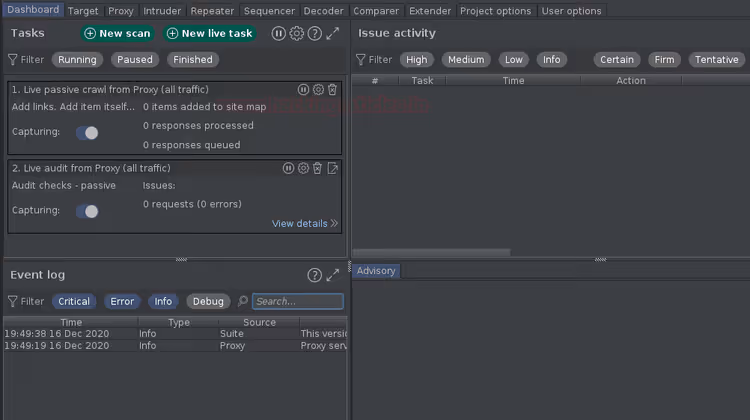Open settings for the Live audit task

[303, 168]
